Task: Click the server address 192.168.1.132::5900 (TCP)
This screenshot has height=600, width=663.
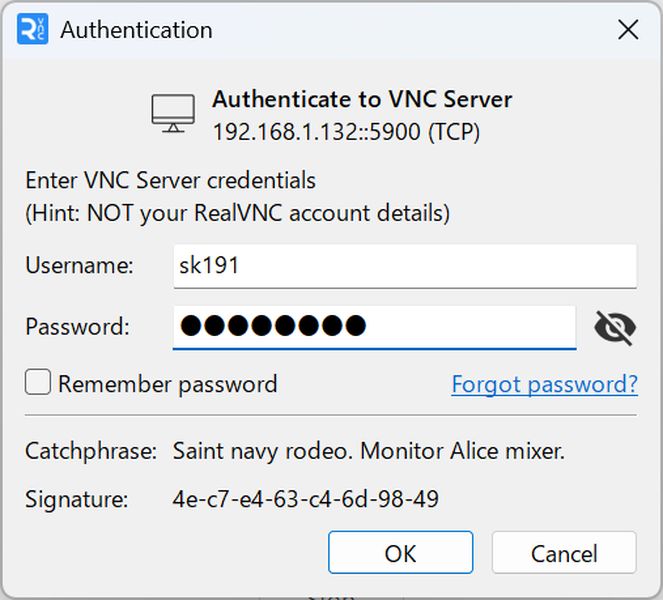Action: (346, 132)
